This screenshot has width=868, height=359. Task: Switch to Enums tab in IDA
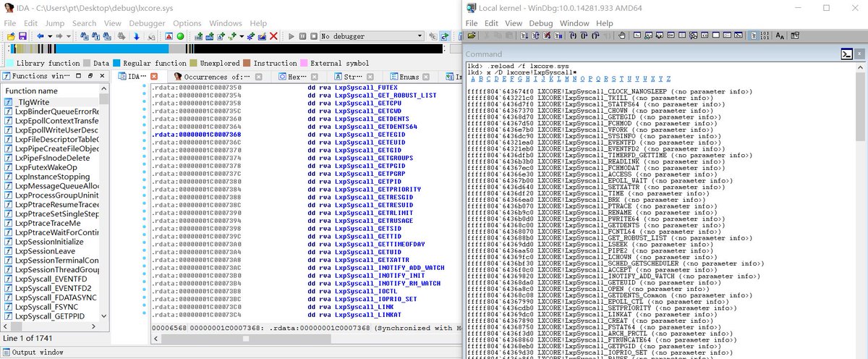click(x=409, y=76)
